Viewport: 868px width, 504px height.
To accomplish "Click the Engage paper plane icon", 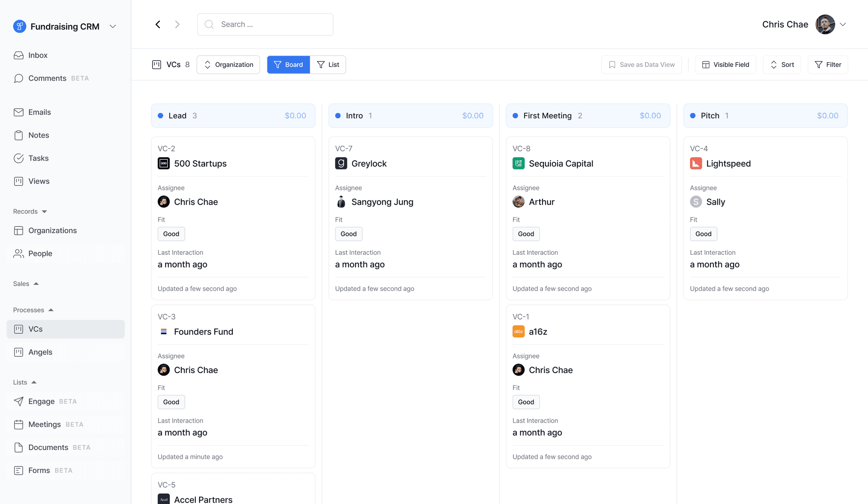I will click(19, 401).
